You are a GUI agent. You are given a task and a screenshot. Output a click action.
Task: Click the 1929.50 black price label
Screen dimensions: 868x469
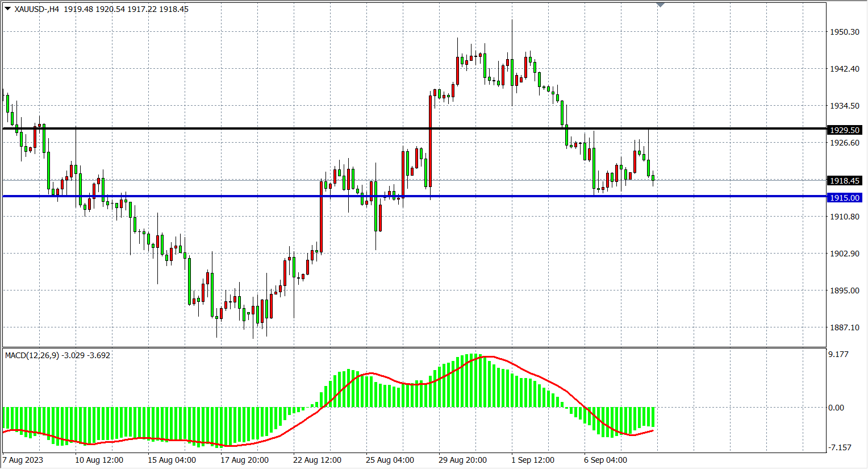(x=845, y=130)
